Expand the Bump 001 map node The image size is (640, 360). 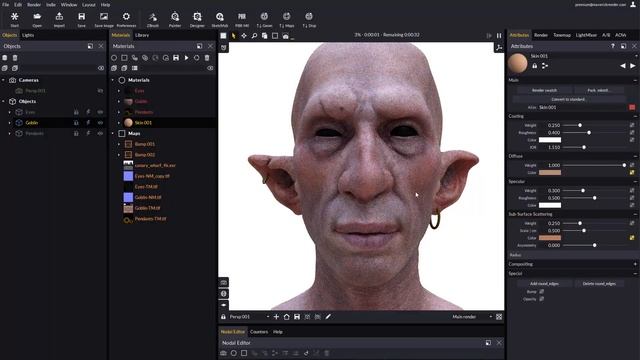119,144
